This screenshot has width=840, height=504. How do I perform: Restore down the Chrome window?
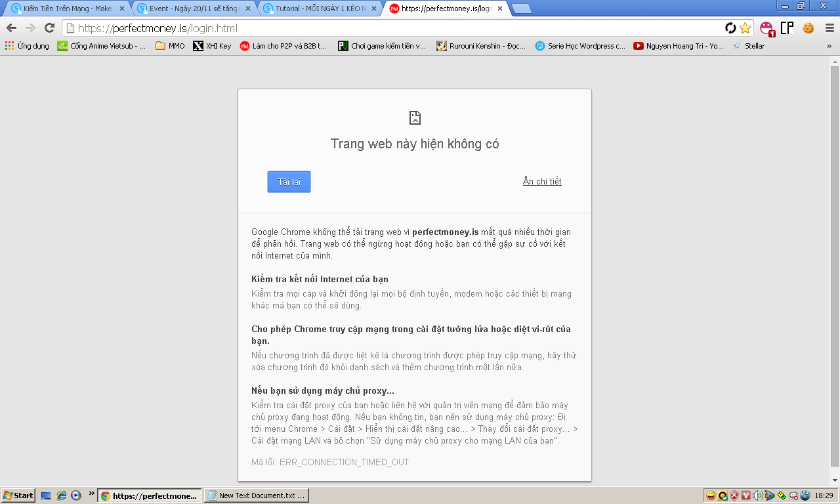(x=801, y=6)
